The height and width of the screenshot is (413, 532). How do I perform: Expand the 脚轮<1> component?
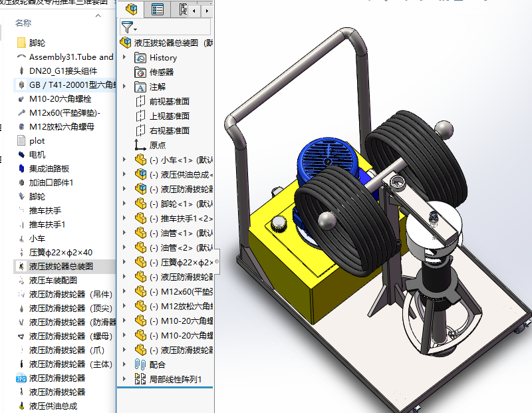pyautogui.click(x=124, y=204)
